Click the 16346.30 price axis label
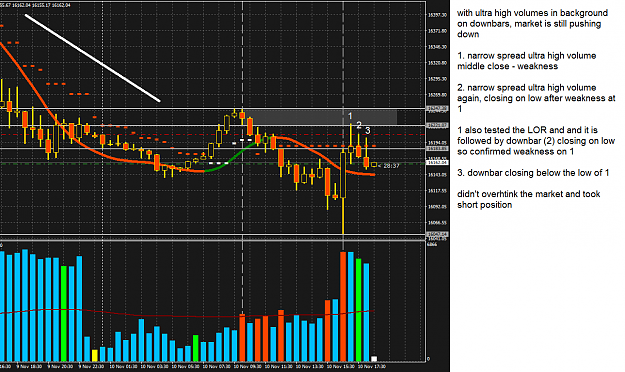This screenshot has width=625, height=372. click(437, 47)
